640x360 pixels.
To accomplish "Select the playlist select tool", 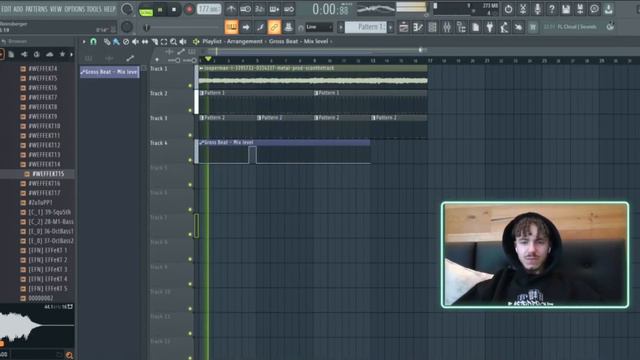I will (164, 42).
